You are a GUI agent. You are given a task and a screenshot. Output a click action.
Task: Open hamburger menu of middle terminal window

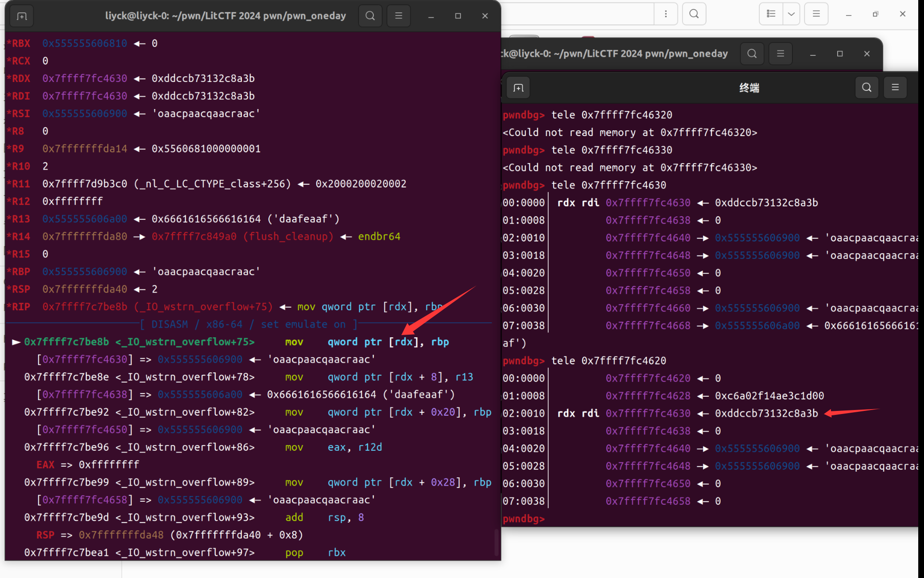[780, 54]
